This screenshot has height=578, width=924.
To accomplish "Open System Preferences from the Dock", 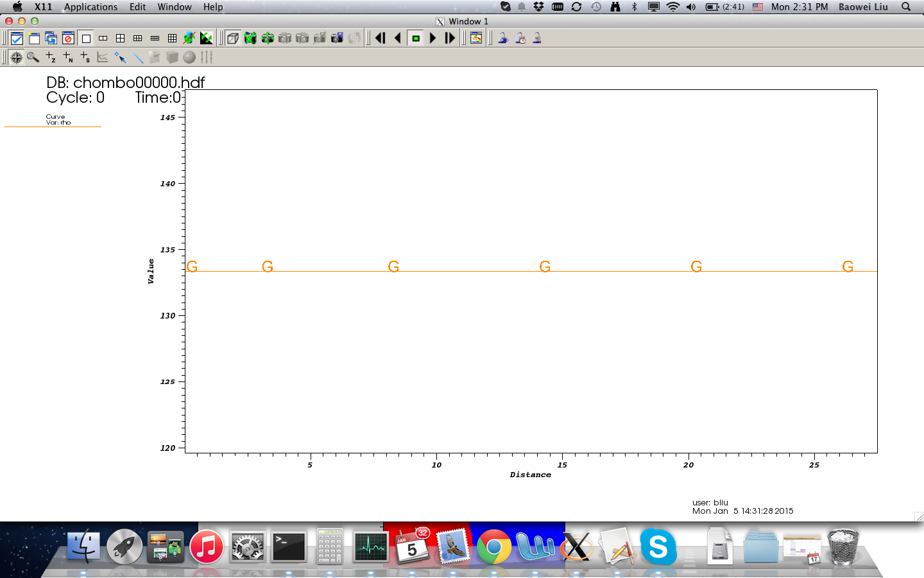I will click(x=248, y=547).
